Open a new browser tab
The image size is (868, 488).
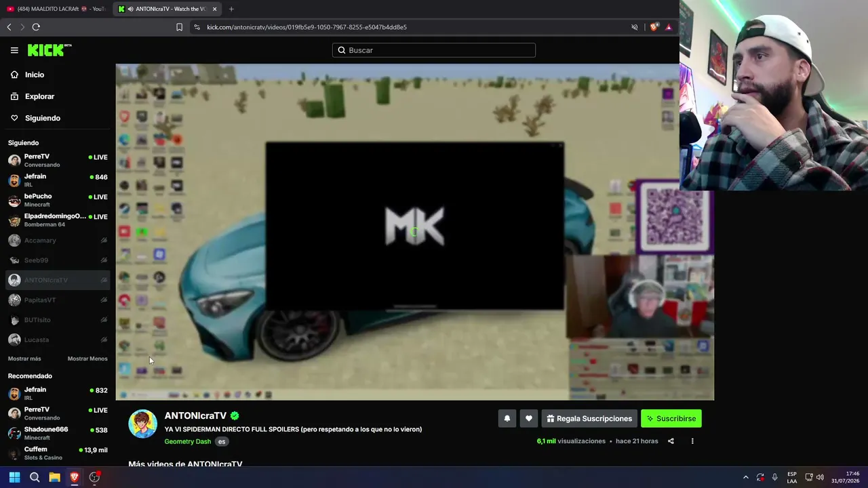(231, 9)
